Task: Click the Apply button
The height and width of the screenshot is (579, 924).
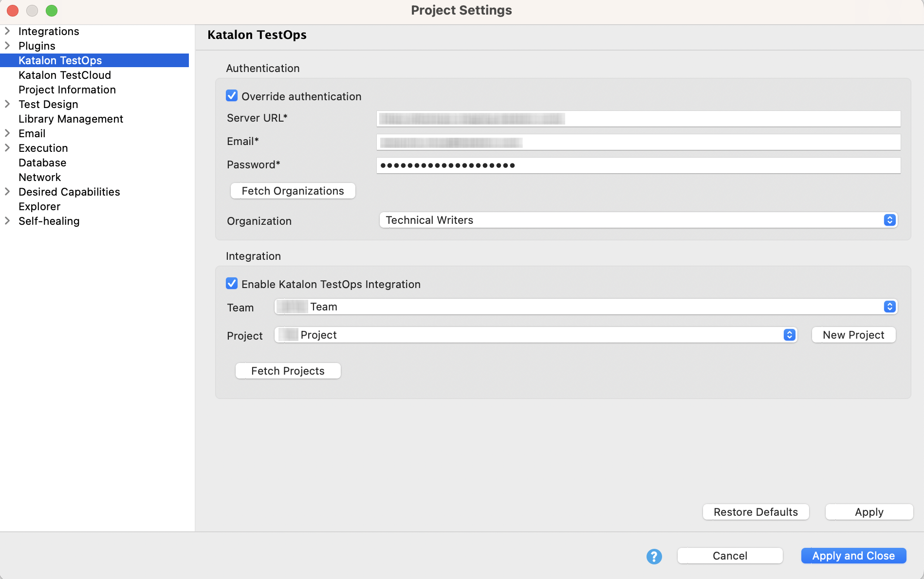Action: click(869, 512)
